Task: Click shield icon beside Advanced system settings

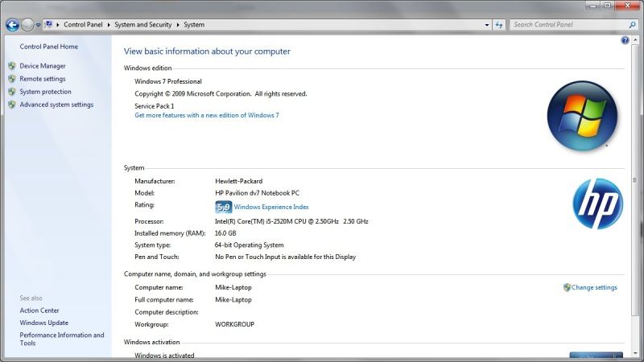Action: pyautogui.click(x=12, y=105)
